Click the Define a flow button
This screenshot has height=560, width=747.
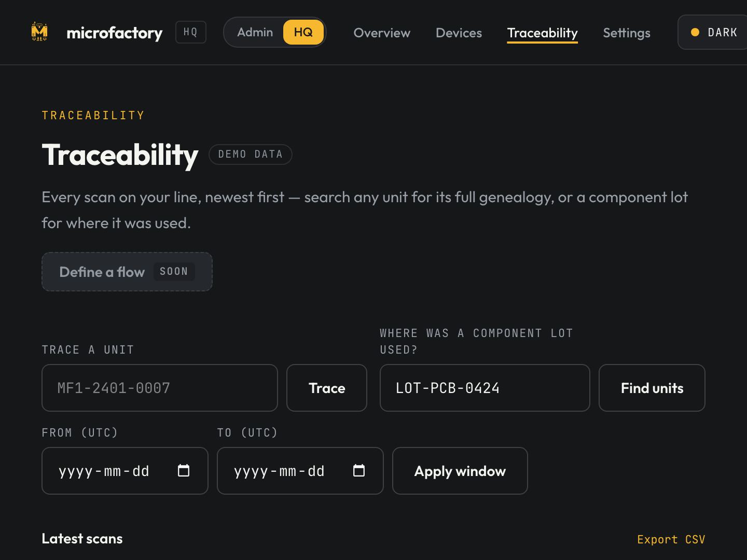(127, 272)
